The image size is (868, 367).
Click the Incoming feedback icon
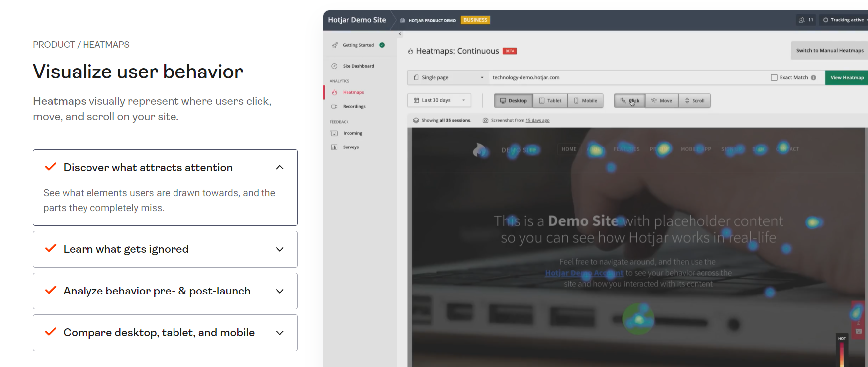tap(334, 133)
